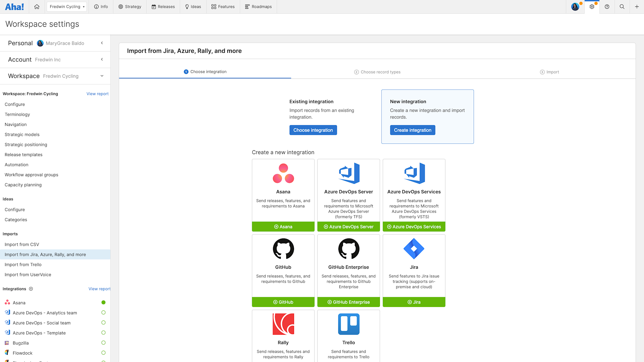
Task: Click the add icon beside Integrations heading
Action: coord(31,289)
